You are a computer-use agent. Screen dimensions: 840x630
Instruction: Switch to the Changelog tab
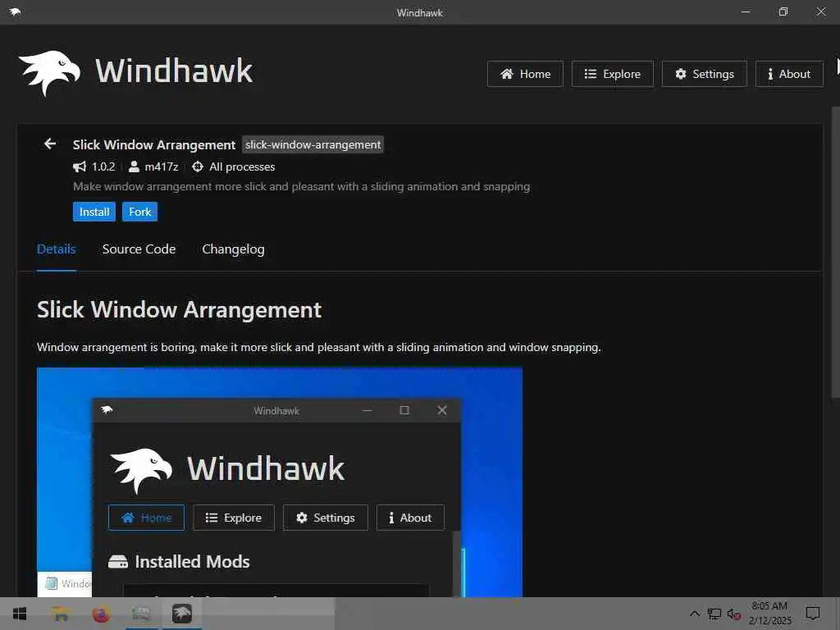click(233, 249)
